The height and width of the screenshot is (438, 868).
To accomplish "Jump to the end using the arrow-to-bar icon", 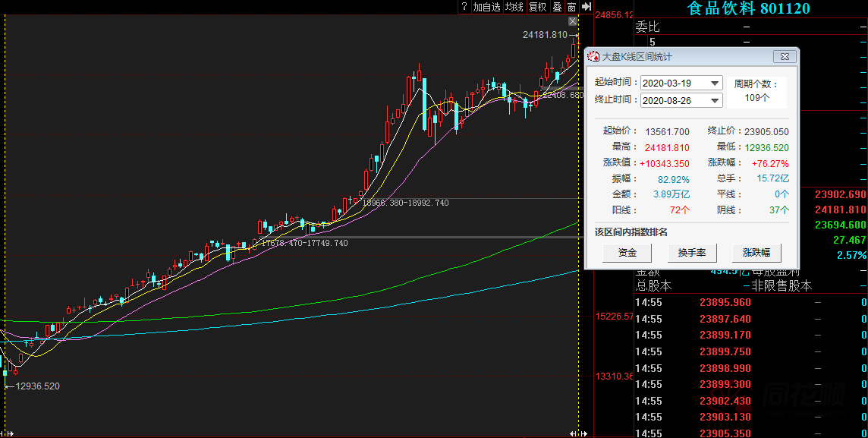I will coord(587,7).
